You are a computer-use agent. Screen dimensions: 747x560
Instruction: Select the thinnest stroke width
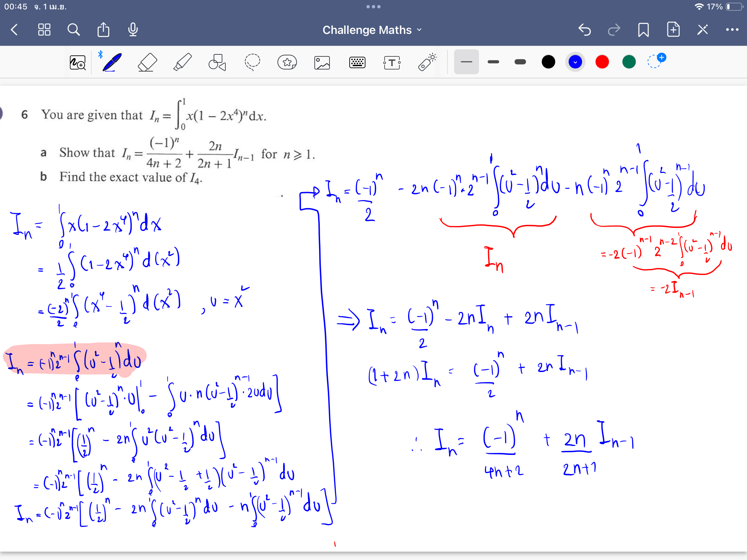click(x=466, y=62)
